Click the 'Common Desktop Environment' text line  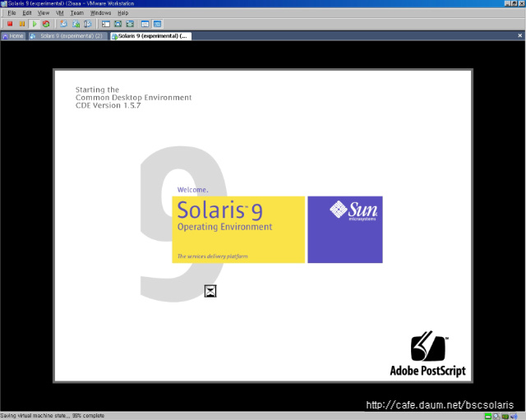(133, 97)
